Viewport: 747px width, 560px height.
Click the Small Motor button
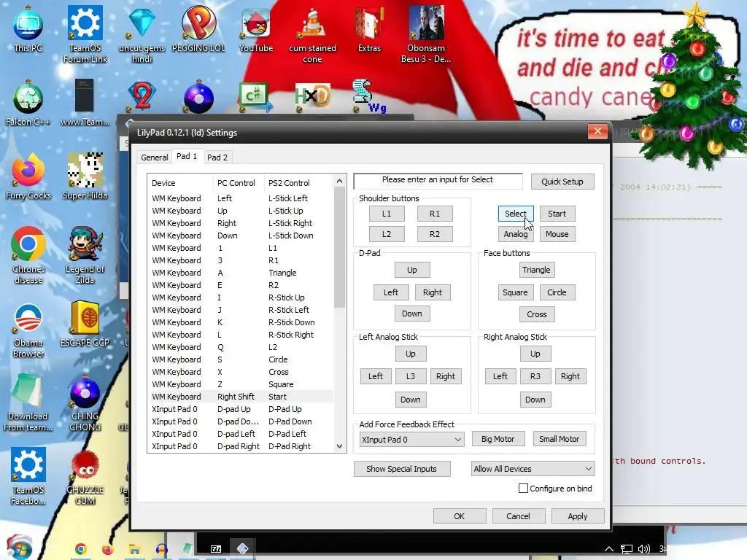click(x=560, y=439)
